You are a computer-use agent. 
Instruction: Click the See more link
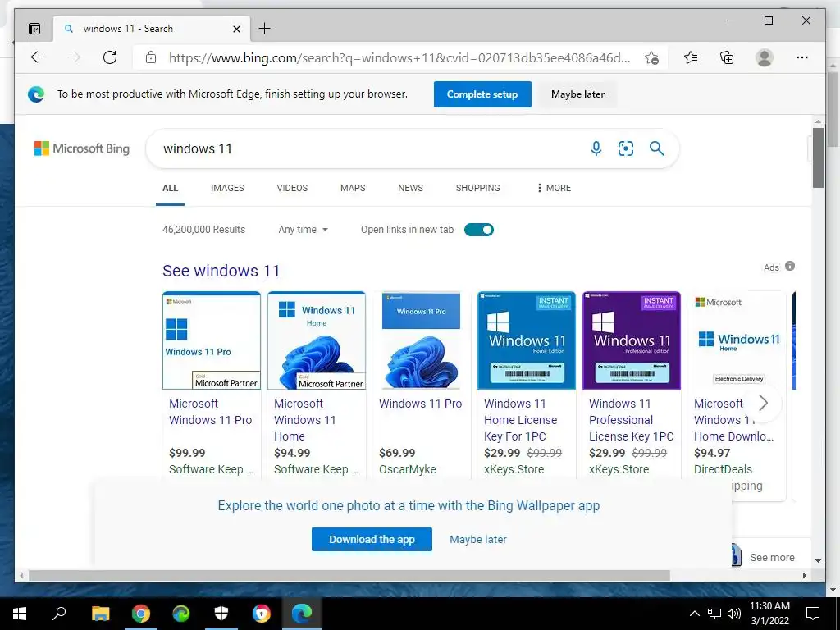772,558
